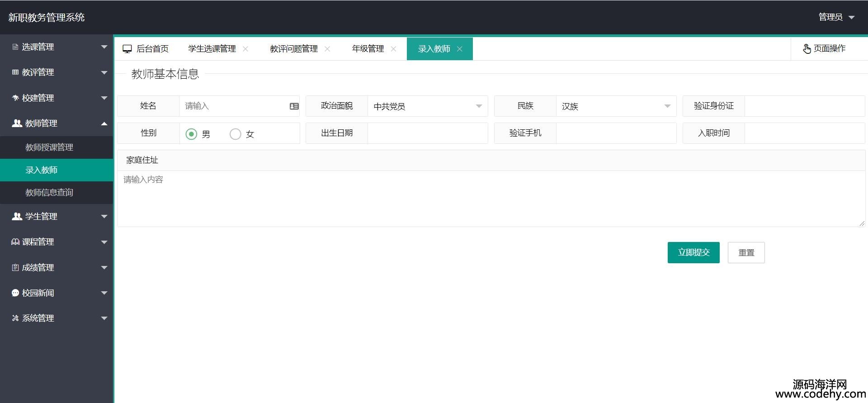Open 教师授课管理 submenu item
Viewport: 868px width, 403px height.
coord(57,147)
